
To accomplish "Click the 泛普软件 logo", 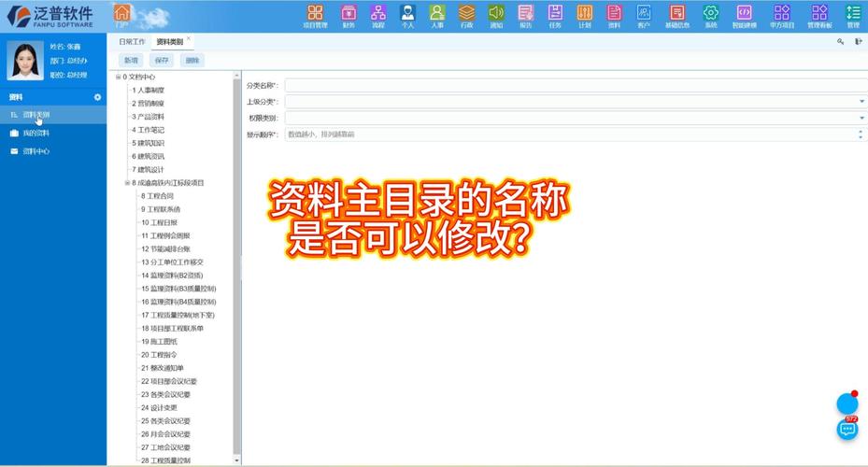I will pos(50,16).
